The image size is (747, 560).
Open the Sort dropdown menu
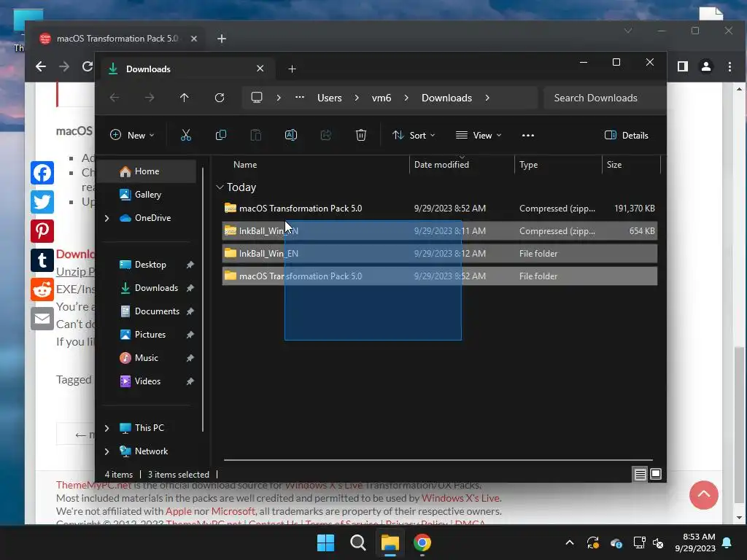[414, 135]
